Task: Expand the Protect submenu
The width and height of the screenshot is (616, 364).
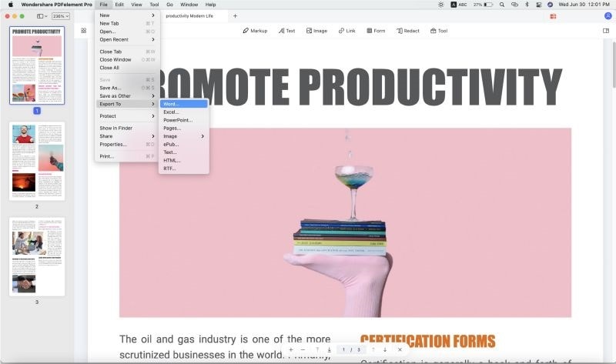Action: [127, 116]
